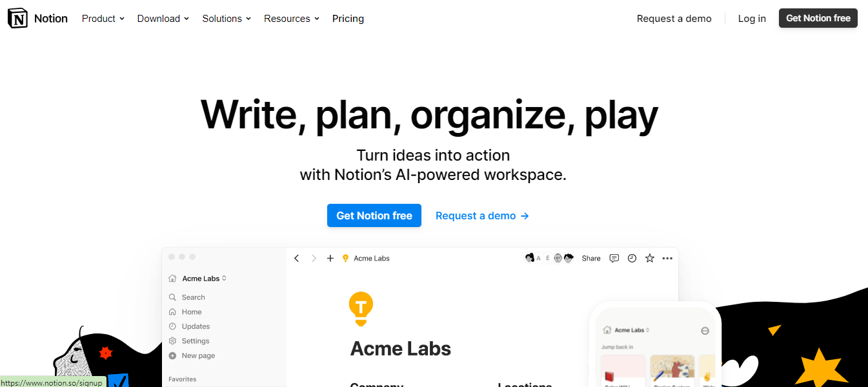The width and height of the screenshot is (868, 387).
Task: Open page history via the clock icon
Action: [x=632, y=258]
